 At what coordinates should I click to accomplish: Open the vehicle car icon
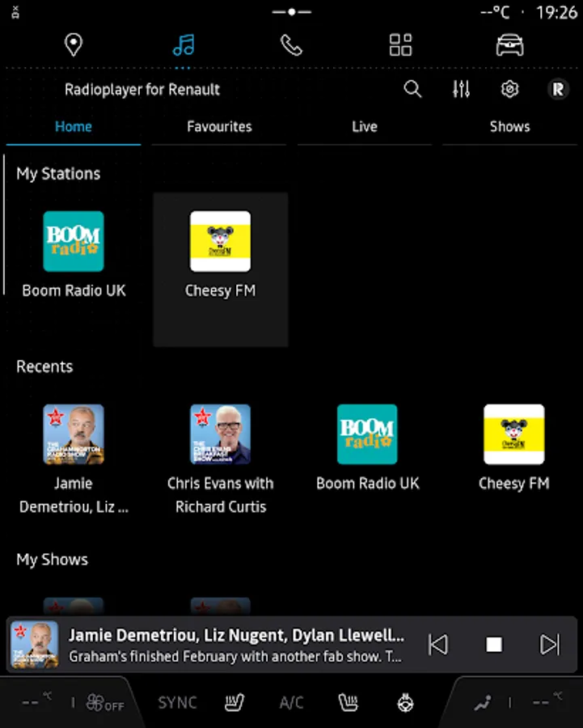[x=509, y=45]
